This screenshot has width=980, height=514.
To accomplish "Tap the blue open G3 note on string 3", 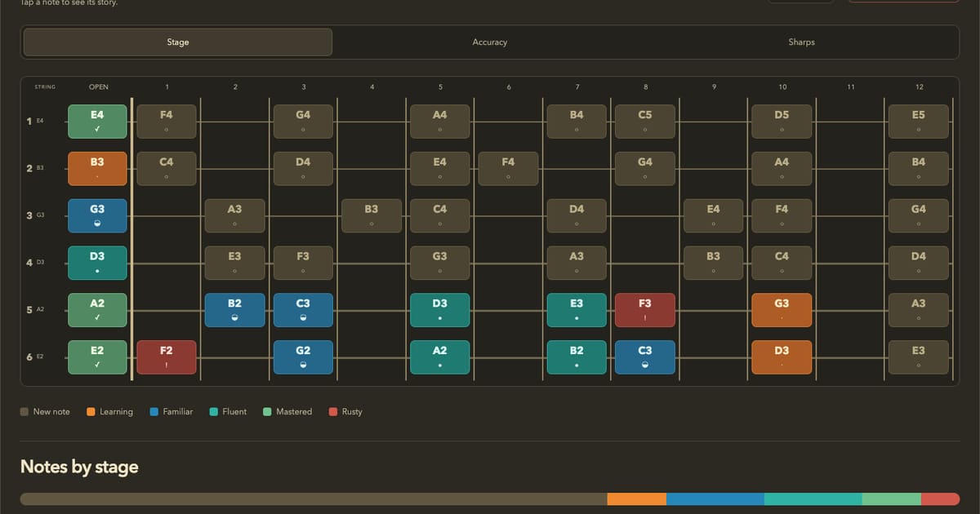I will click(x=98, y=216).
